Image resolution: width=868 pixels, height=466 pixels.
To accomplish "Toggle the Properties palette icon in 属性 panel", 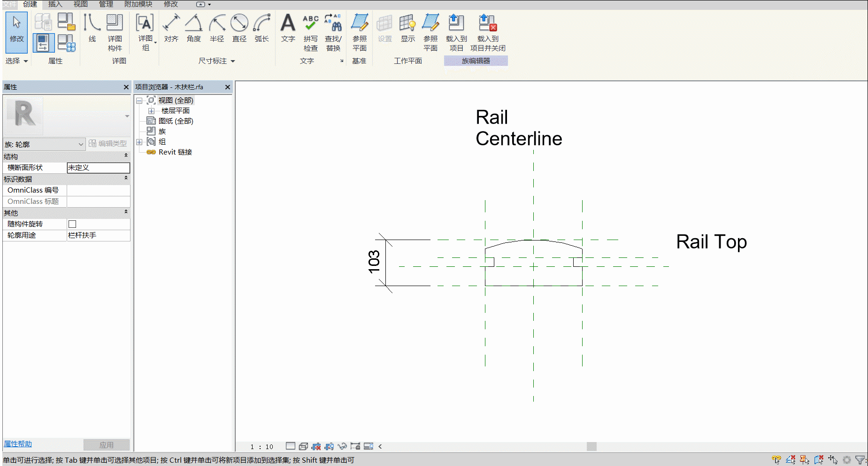I will click(x=43, y=43).
